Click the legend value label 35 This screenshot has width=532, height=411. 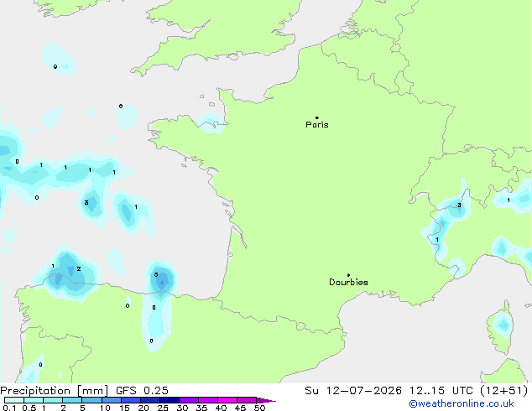point(201,408)
